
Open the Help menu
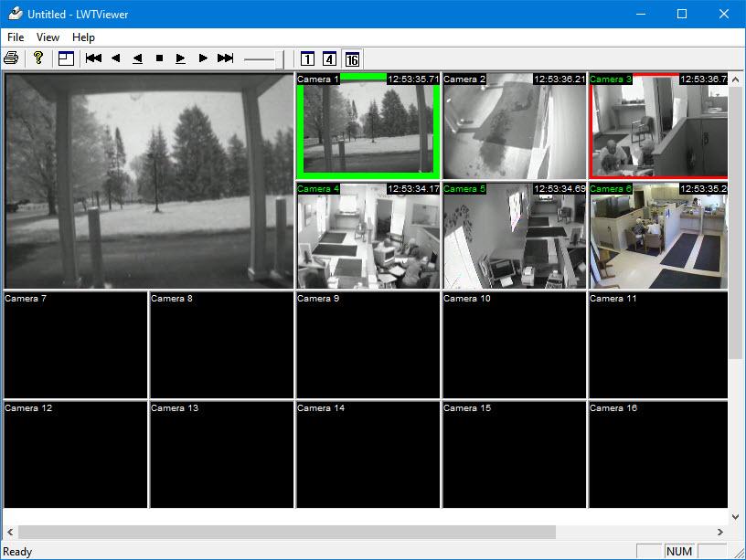tap(83, 37)
